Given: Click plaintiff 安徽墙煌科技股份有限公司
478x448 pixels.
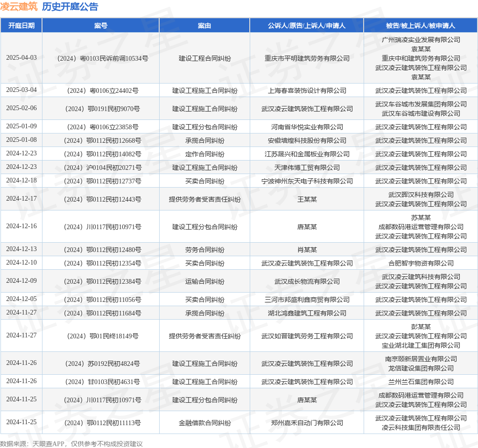Looking at the screenshot, I should (x=307, y=140).
